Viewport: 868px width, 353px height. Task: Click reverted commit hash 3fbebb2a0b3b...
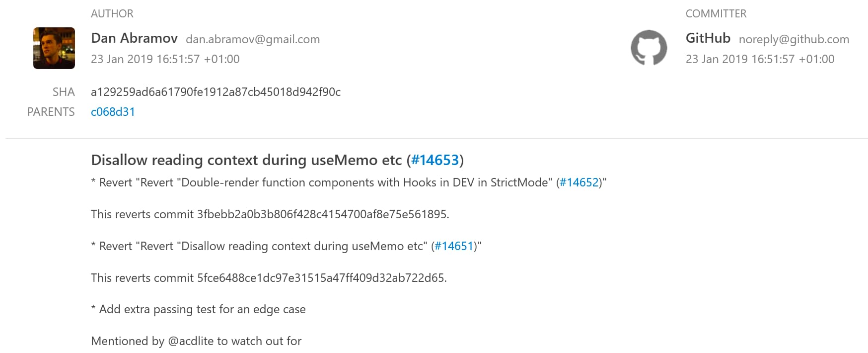pos(322,214)
